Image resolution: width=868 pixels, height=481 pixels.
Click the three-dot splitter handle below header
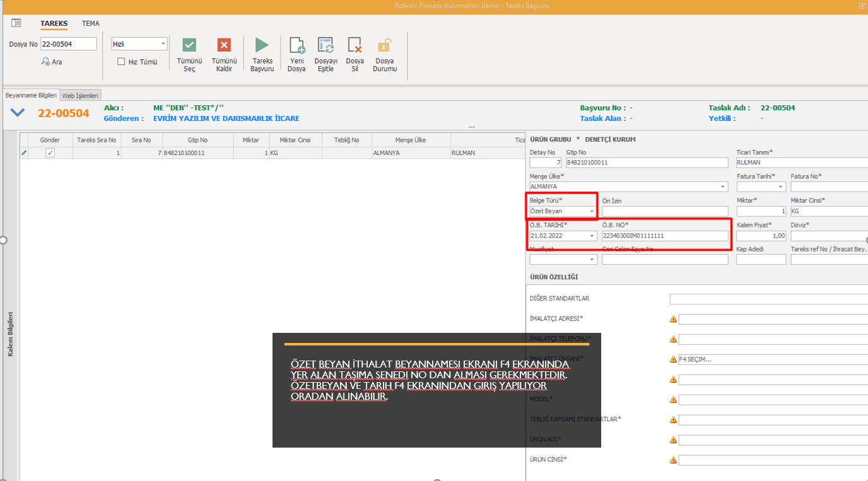472,127
